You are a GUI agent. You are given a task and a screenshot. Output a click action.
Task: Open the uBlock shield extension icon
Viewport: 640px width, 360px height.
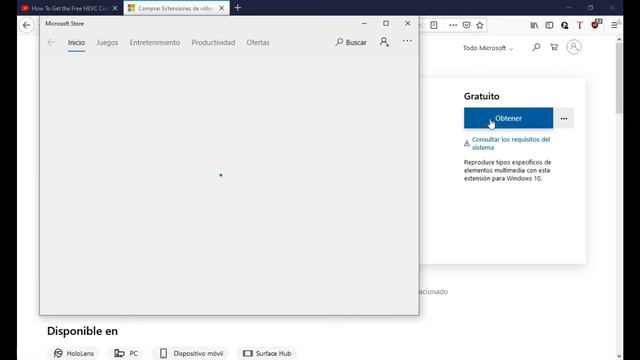[596, 24]
